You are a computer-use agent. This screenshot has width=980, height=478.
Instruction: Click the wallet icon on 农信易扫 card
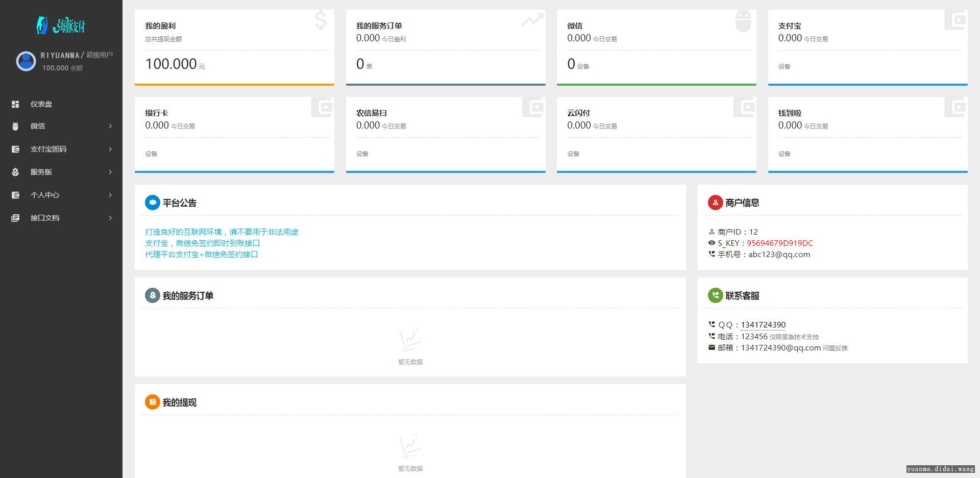coord(533,107)
